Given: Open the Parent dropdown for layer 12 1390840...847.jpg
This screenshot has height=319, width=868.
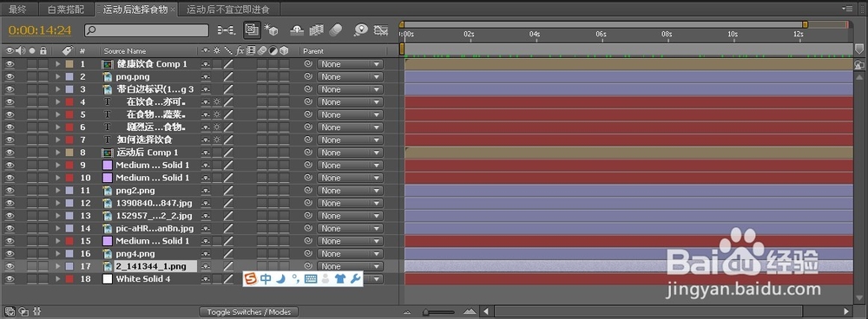Looking at the screenshot, I should coord(350,203).
